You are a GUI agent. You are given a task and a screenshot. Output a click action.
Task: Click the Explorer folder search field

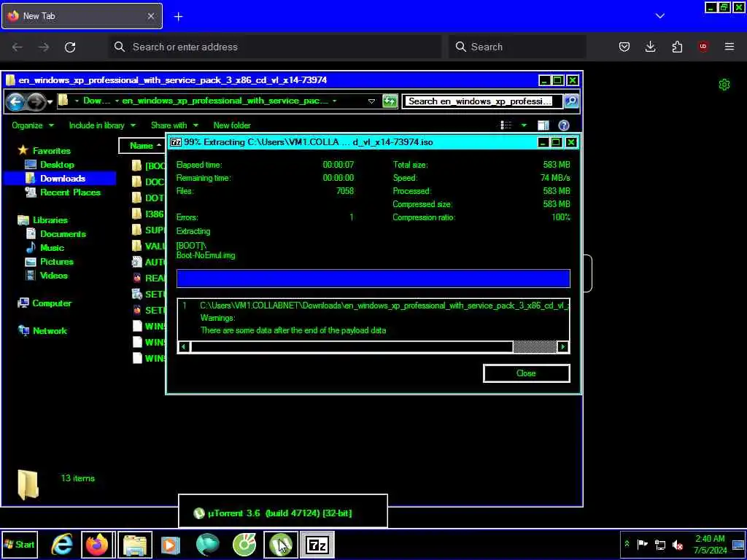482,101
